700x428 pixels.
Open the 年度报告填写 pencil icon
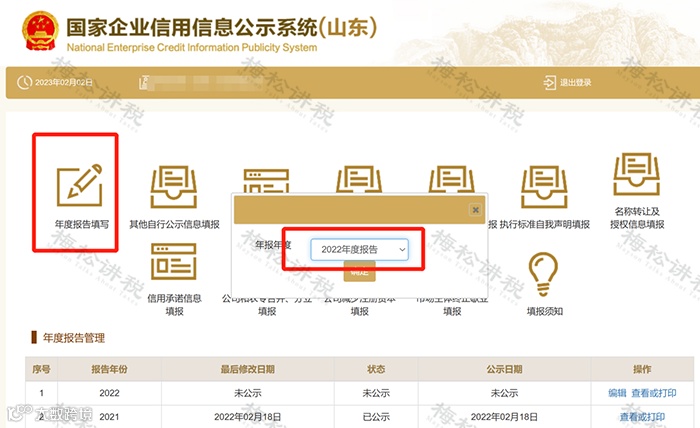(79, 185)
